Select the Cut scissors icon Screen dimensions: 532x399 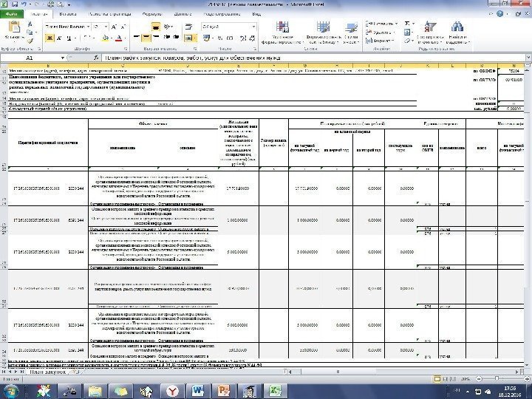pyautogui.click(x=30, y=24)
